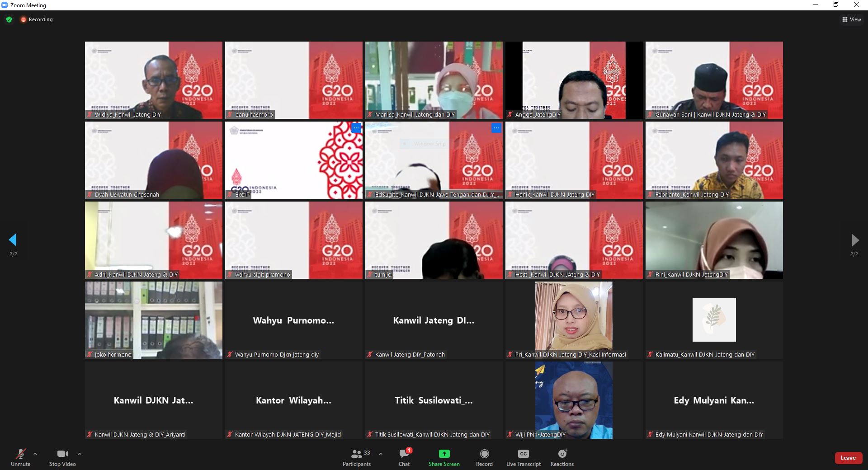Expand the arrow next to Participants
The width and height of the screenshot is (868, 470).
pos(381,454)
